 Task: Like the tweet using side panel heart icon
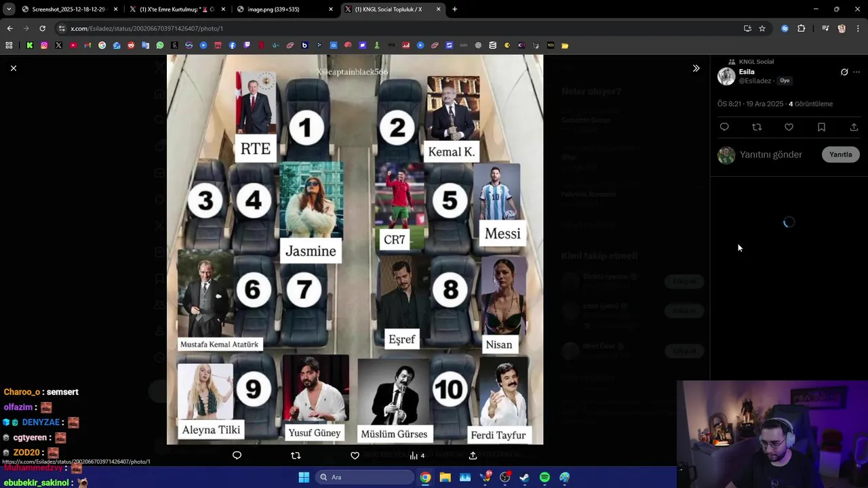[789, 127]
